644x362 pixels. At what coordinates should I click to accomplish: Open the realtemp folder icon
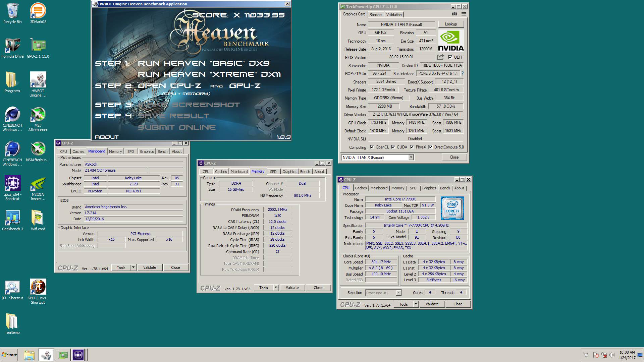tap(12, 324)
